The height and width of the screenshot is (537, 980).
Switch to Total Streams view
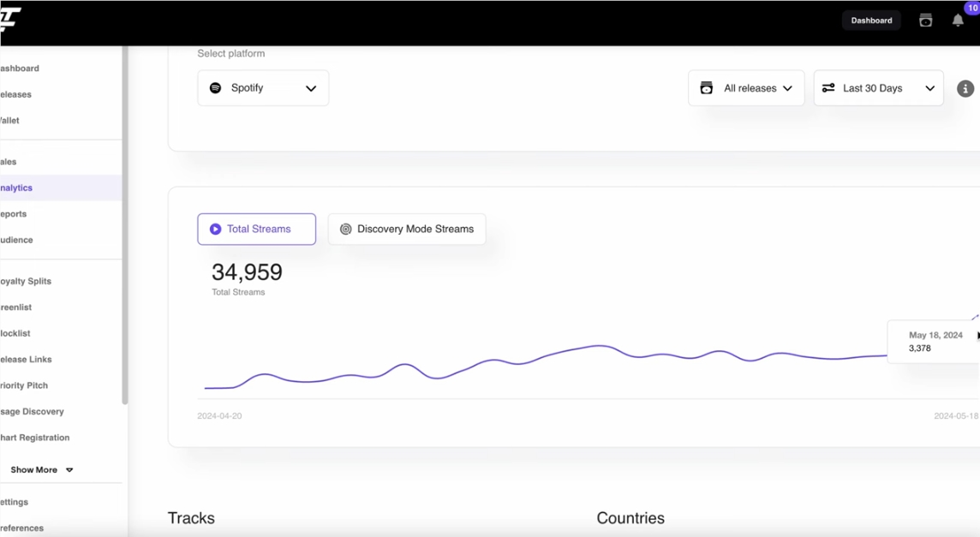pyautogui.click(x=257, y=230)
